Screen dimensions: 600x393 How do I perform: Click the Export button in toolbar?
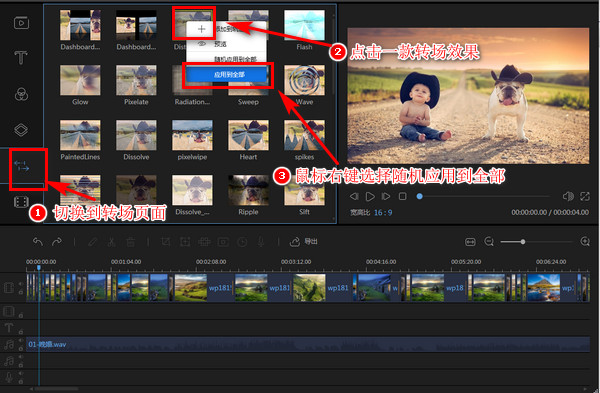(304, 241)
